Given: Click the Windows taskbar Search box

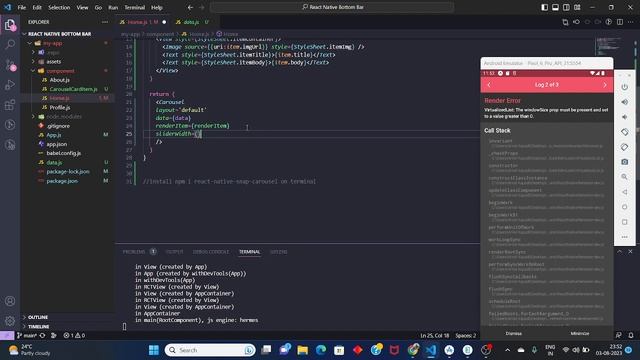Looking at the screenshot, I should pos(210,350).
